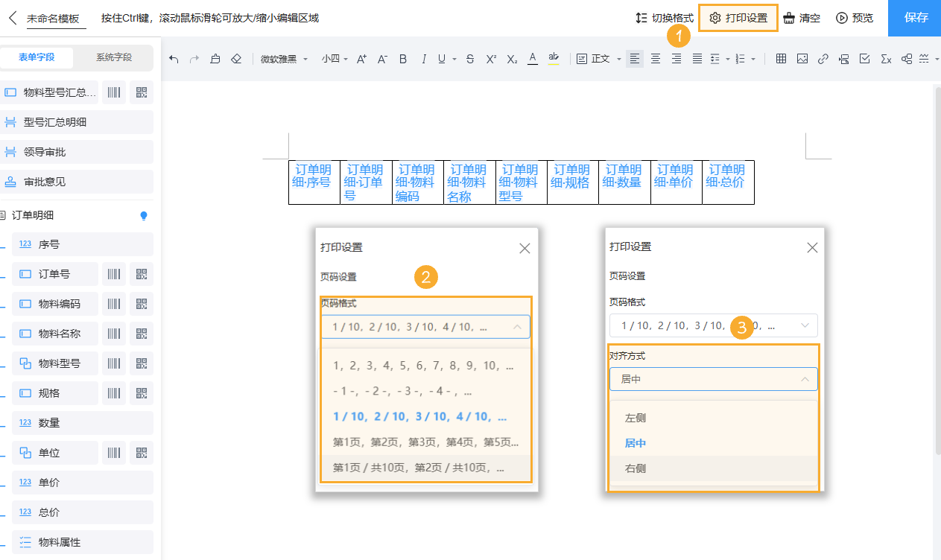Switch to the 系统字段 tab
The width and height of the screenshot is (941, 560).
point(113,58)
